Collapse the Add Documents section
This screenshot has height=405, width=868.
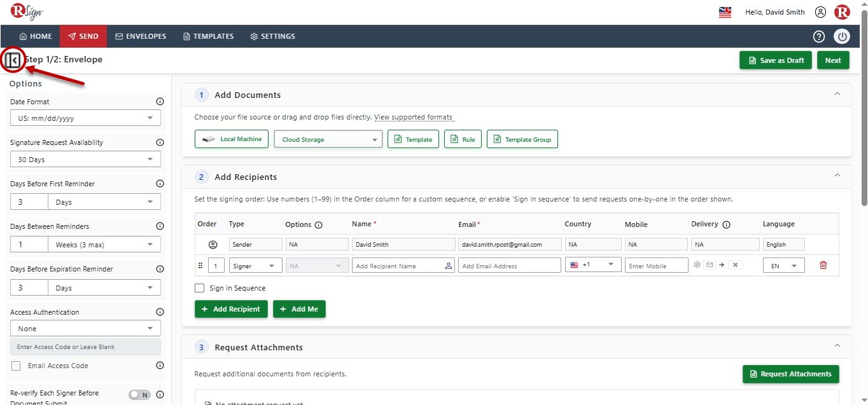point(837,94)
